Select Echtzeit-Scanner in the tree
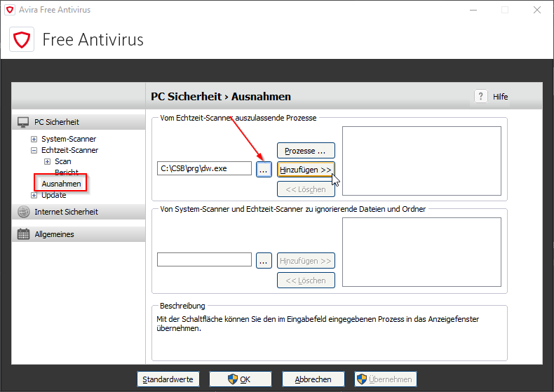 [69, 151]
